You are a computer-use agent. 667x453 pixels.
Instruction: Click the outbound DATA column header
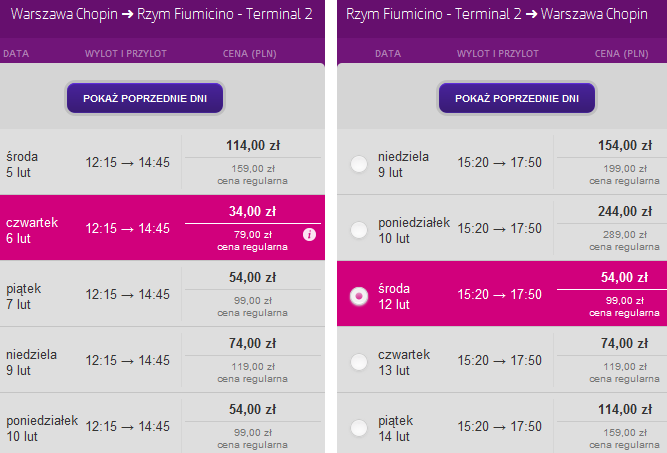[x=16, y=54]
